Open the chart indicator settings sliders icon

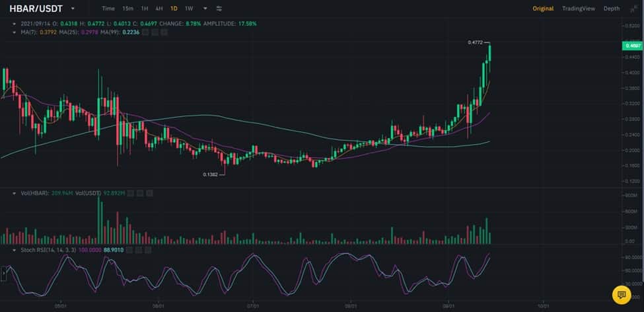pos(219,9)
